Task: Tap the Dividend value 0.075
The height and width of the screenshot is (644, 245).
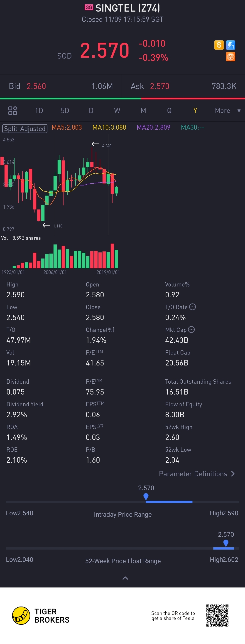Action: pyautogui.click(x=15, y=392)
